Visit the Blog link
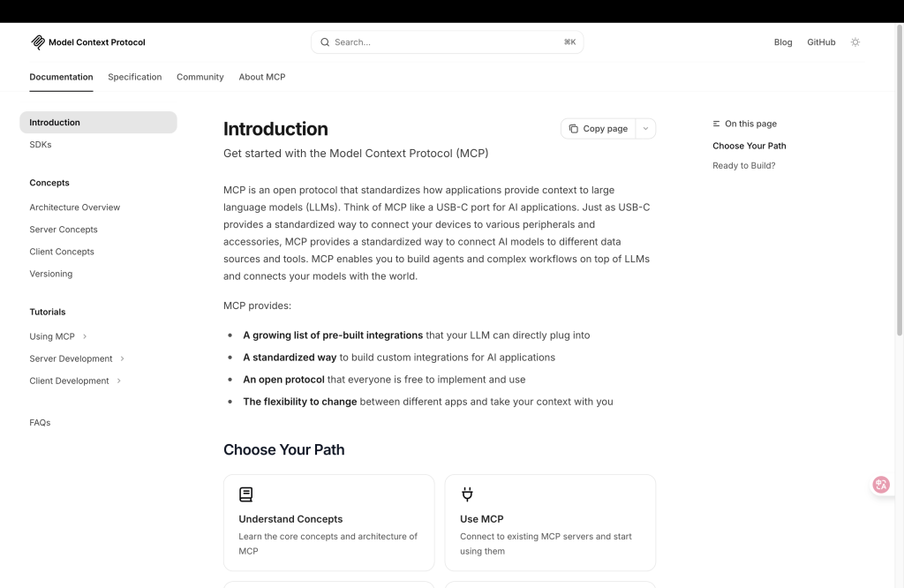 783,42
